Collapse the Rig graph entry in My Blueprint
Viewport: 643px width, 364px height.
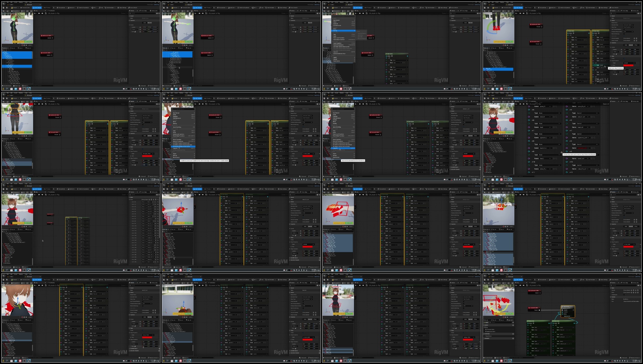(484, 327)
